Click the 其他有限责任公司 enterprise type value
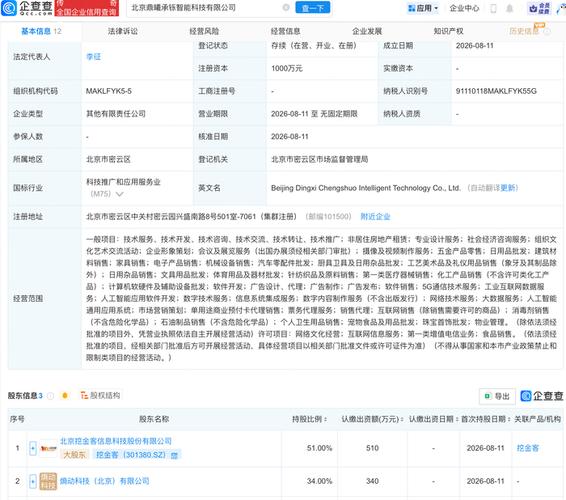This screenshot has height=500, width=566. pyautogui.click(x=116, y=114)
